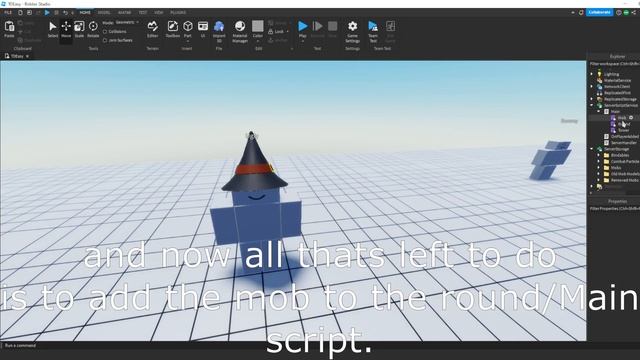Select the distant Dummy figure in viewport
The height and width of the screenshot is (360, 640).
[550, 160]
